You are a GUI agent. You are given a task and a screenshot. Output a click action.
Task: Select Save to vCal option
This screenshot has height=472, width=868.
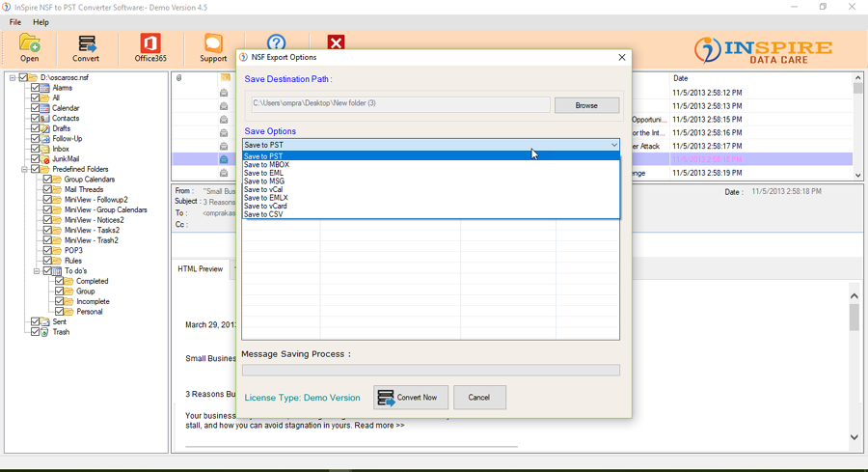coord(431,189)
